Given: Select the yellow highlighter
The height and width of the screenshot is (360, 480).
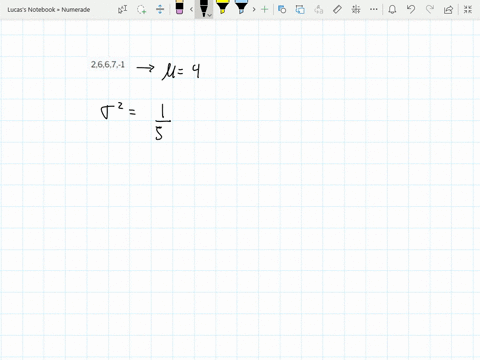Looking at the screenshot, I should click(x=222, y=7).
